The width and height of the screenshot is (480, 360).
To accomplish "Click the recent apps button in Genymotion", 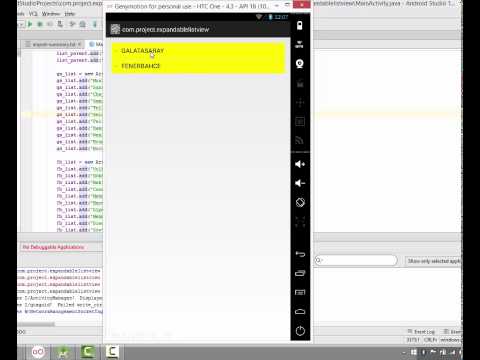I will [300, 273].
